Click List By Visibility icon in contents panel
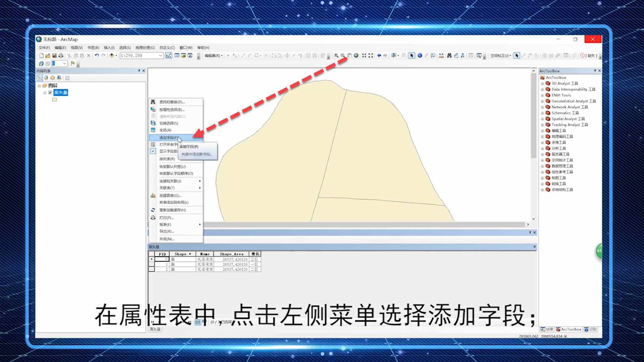This screenshot has width=644, height=362. point(53,78)
